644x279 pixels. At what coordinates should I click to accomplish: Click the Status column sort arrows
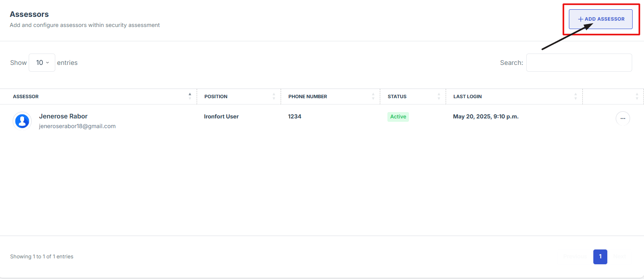[x=439, y=97]
